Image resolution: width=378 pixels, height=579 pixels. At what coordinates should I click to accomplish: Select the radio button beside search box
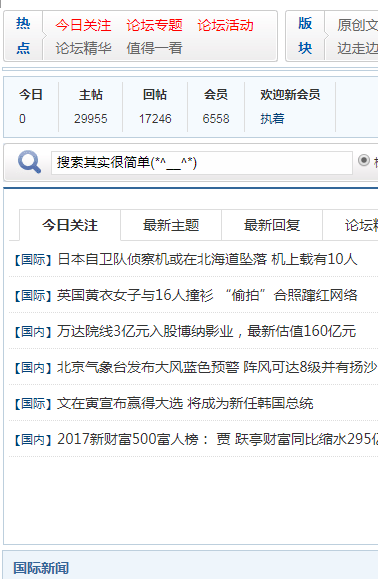[x=364, y=160]
